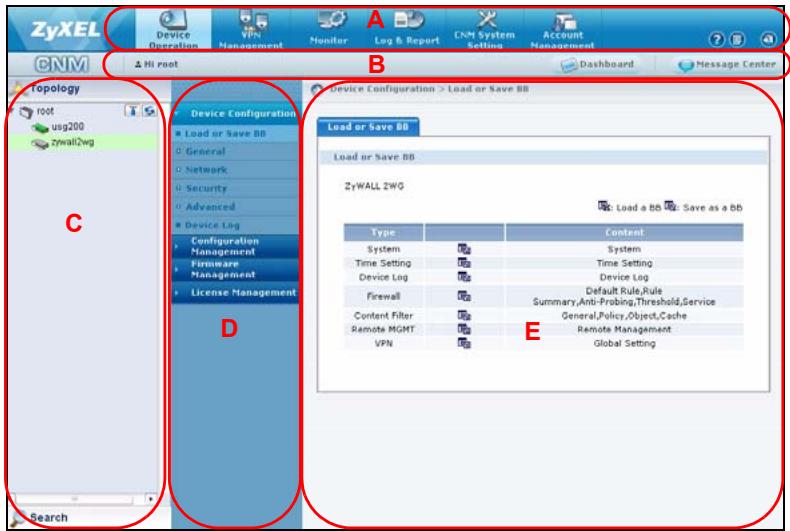This screenshot has height=531, width=790.
Task: Click the topology scrollbar right arrow
Action: click(150, 499)
